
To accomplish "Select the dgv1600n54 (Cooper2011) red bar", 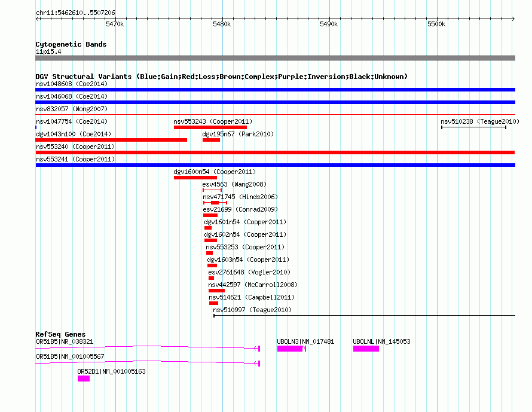I will point(195,178).
